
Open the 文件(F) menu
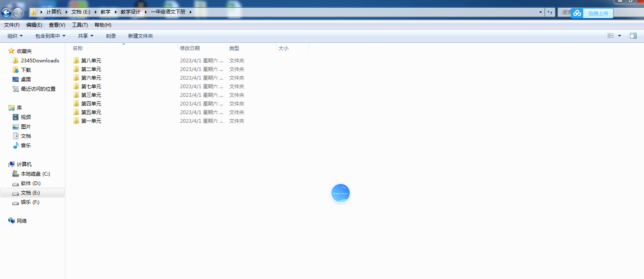click(12, 25)
